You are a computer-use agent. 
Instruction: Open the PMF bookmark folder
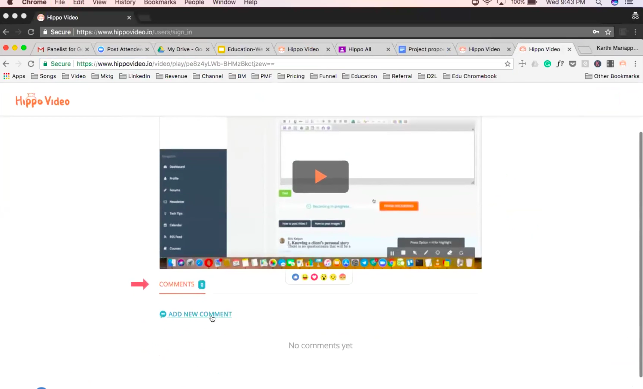click(x=262, y=76)
